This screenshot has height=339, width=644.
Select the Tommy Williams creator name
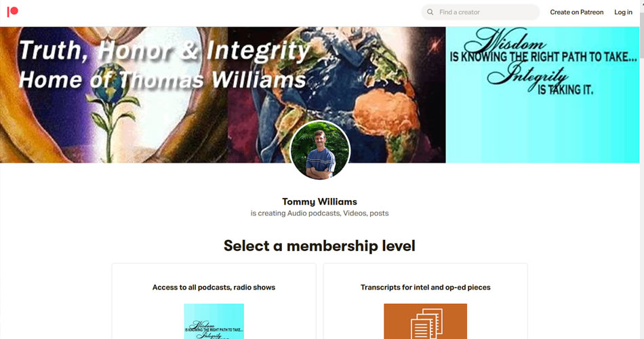[319, 201]
